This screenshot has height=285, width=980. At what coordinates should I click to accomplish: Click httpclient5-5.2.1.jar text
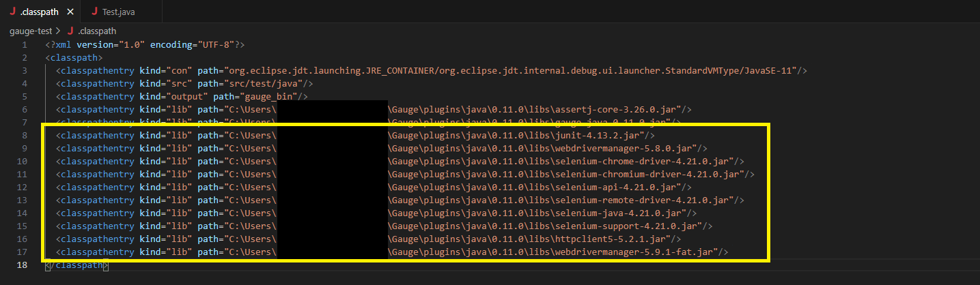tap(612, 239)
